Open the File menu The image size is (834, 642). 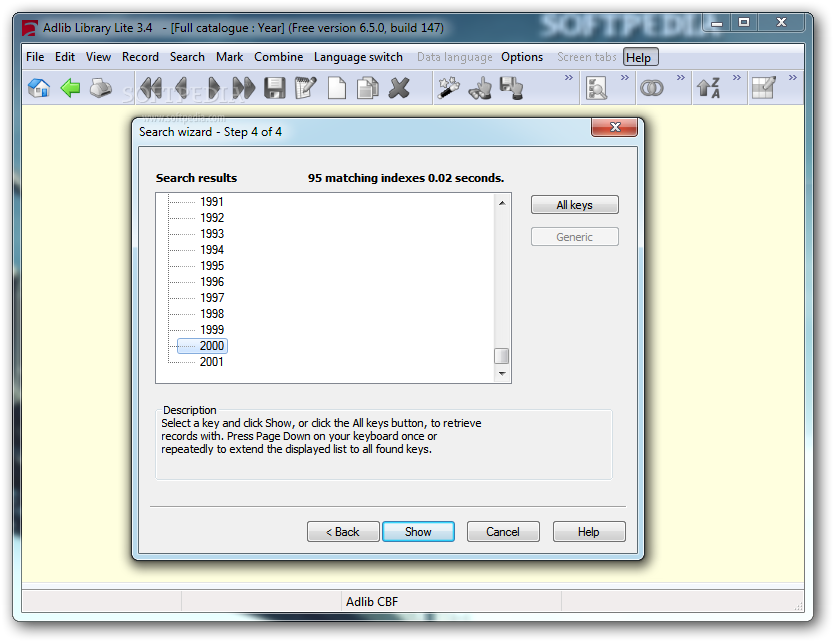(x=35, y=57)
